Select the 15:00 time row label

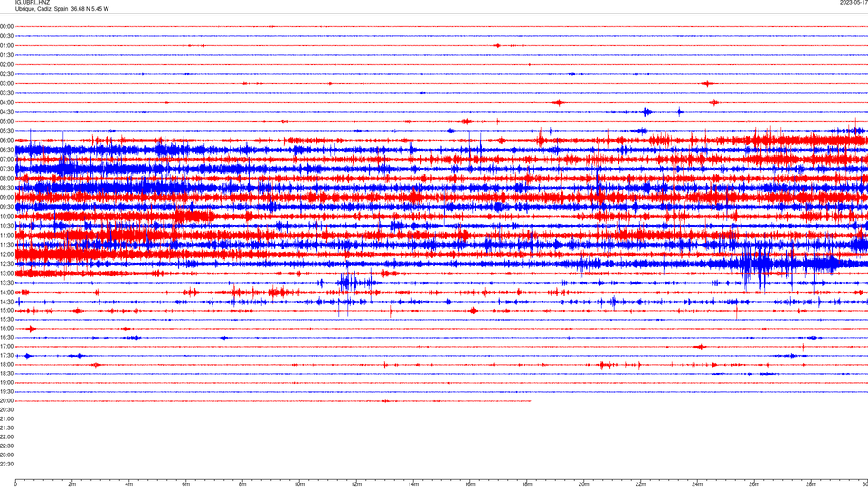pyautogui.click(x=6, y=310)
